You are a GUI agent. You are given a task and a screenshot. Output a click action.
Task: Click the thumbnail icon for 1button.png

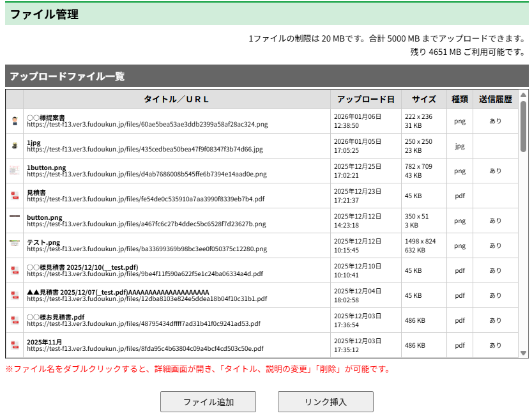pos(15,171)
